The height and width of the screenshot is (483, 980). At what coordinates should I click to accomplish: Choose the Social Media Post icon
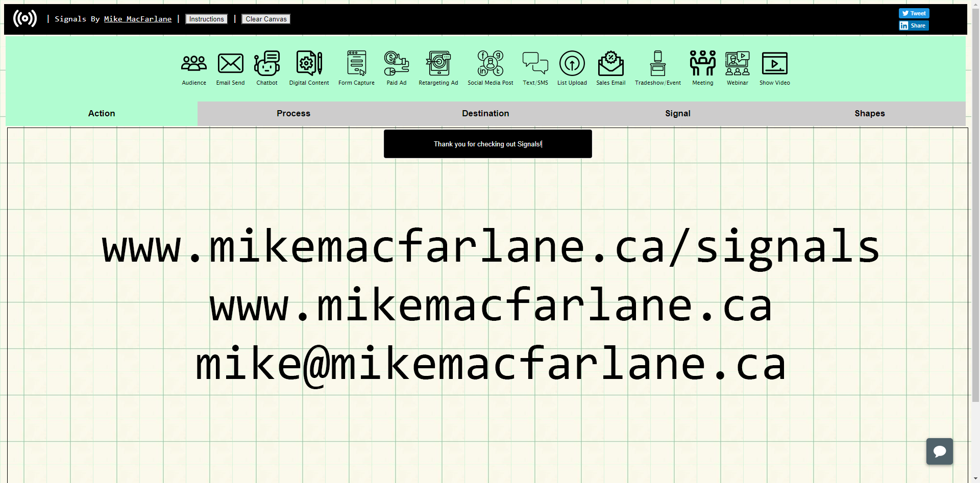[x=491, y=63]
